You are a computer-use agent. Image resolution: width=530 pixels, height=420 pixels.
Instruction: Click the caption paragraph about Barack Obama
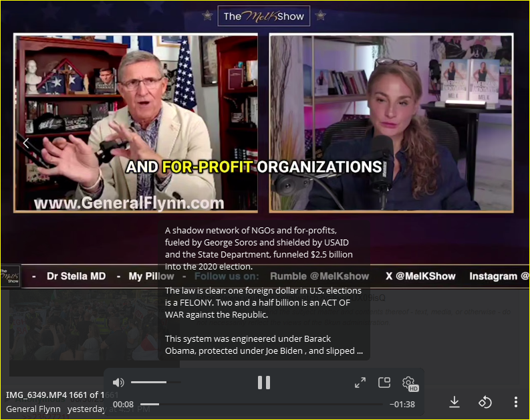click(263, 344)
